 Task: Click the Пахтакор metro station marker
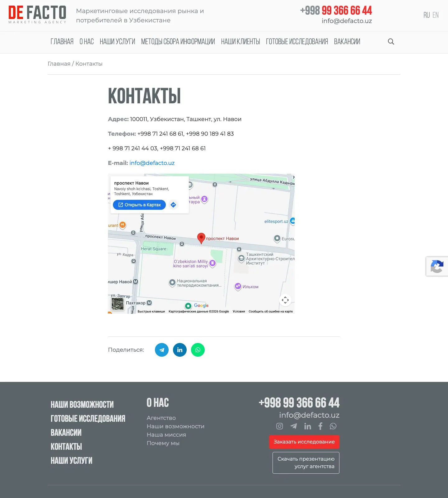149,303
